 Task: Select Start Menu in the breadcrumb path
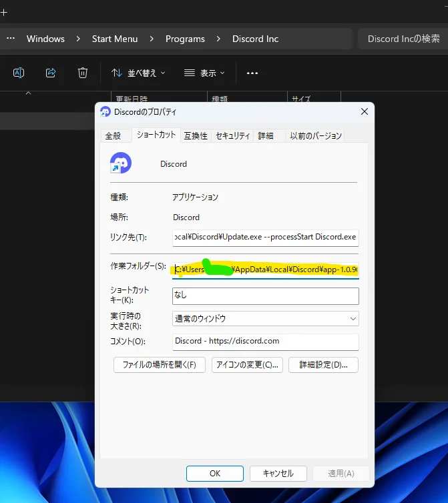115,39
